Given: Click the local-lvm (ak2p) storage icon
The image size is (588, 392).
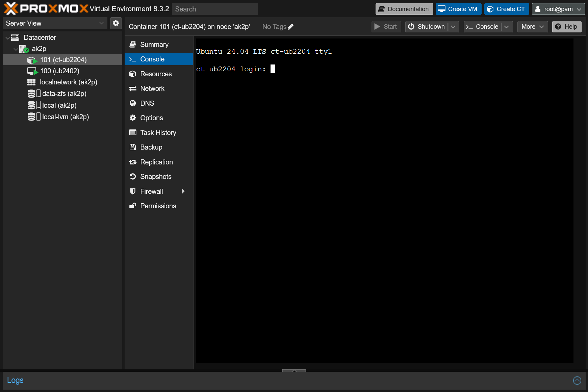Looking at the screenshot, I should tap(34, 117).
